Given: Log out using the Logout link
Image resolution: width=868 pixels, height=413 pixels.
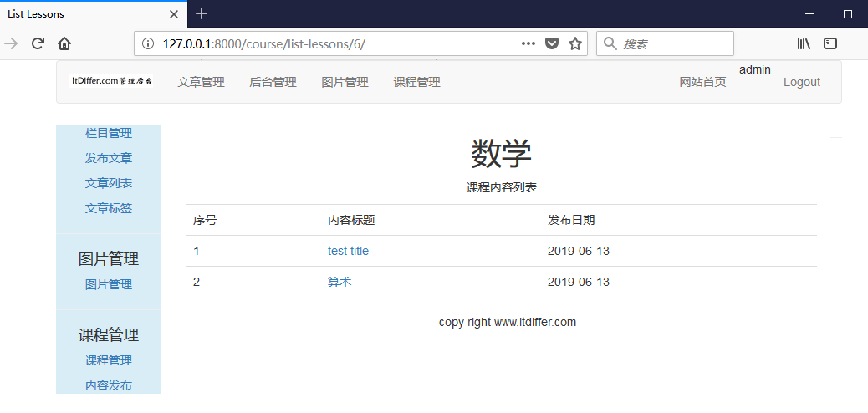Looking at the screenshot, I should pyautogui.click(x=802, y=83).
